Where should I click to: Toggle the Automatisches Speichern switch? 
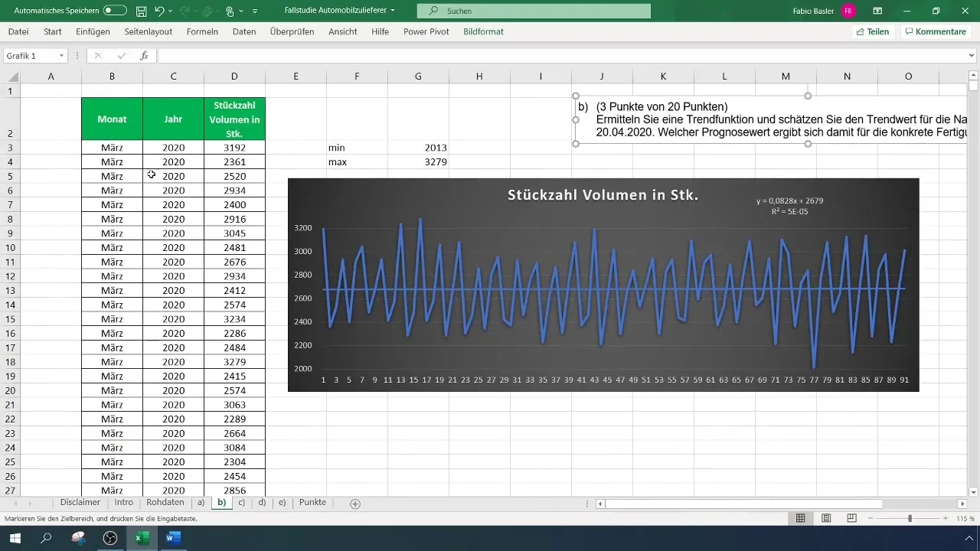(115, 11)
